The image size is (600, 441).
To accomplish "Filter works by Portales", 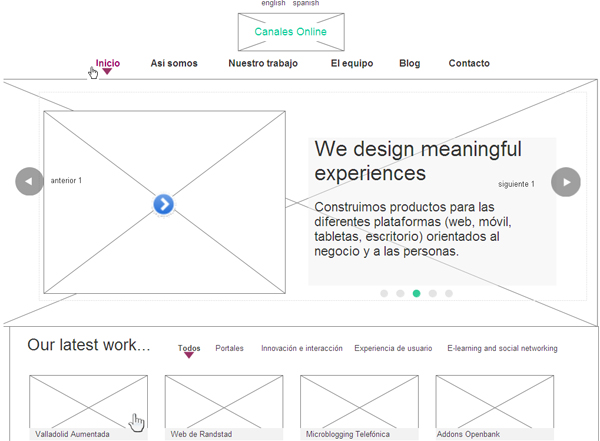I will point(229,349).
